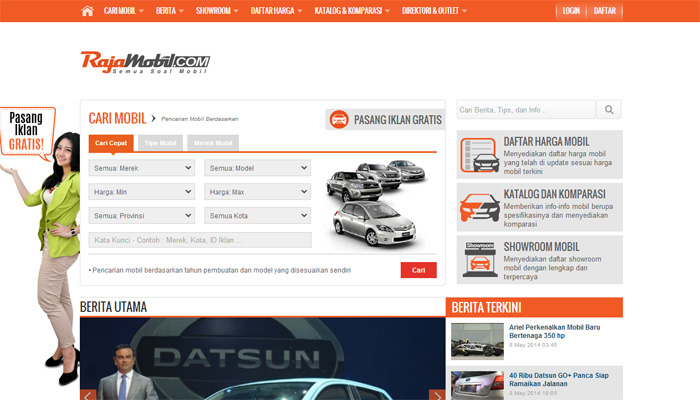Open the Harga: Min dropdown

(142, 192)
